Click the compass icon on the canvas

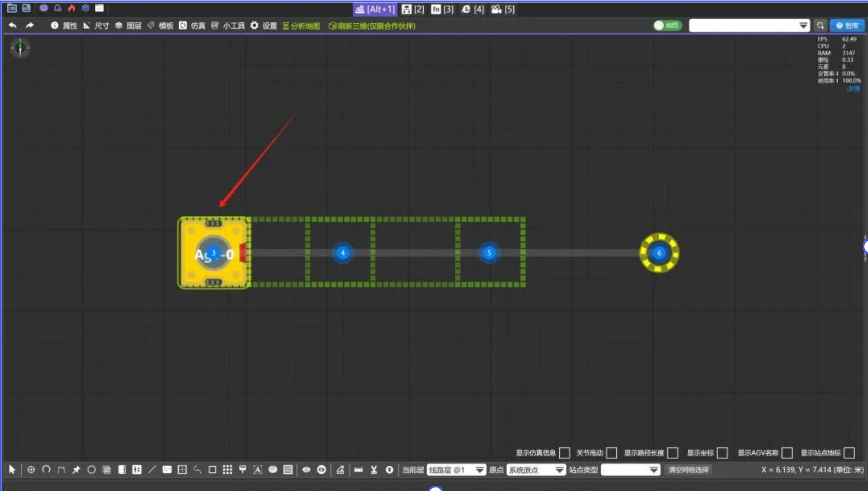click(x=20, y=48)
